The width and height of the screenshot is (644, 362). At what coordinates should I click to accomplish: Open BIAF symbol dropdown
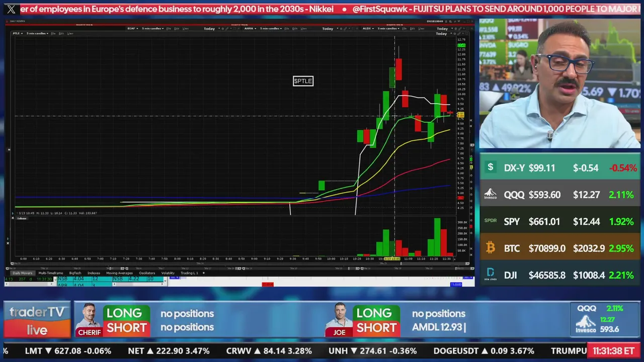click(132, 29)
